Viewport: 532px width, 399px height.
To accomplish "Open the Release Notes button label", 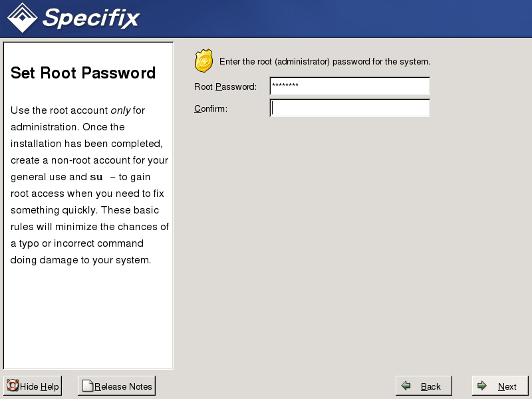I will [x=123, y=386].
